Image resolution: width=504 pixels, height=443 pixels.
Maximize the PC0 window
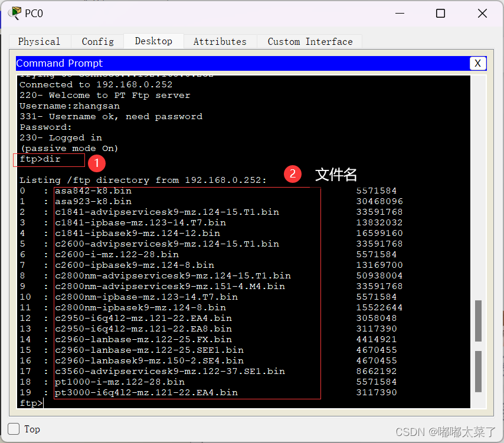coord(440,14)
